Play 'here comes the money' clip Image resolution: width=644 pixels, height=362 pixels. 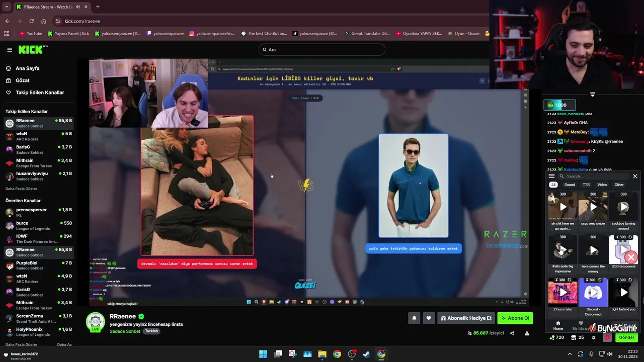click(593, 250)
